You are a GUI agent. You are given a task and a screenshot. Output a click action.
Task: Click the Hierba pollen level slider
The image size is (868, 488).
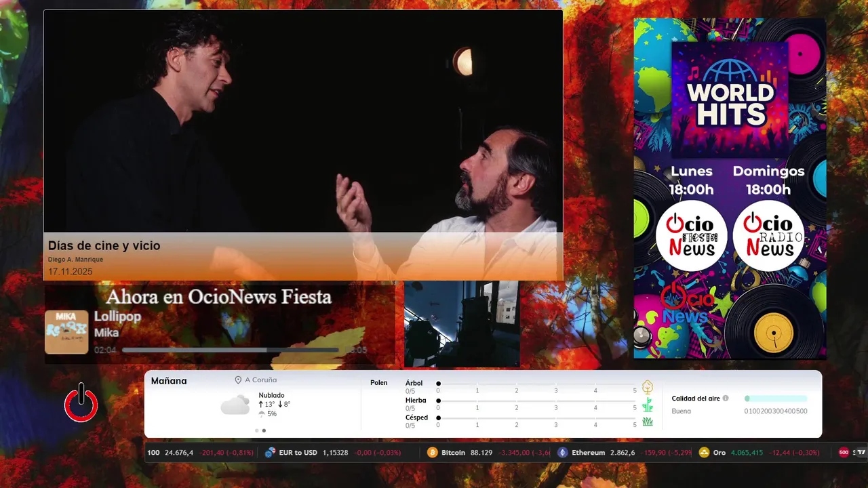[536, 401]
